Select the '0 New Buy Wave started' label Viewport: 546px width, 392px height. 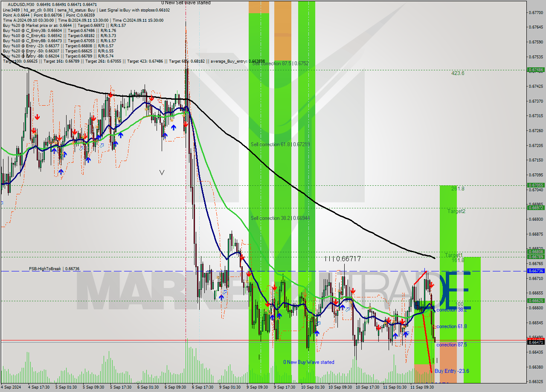[309, 362]
